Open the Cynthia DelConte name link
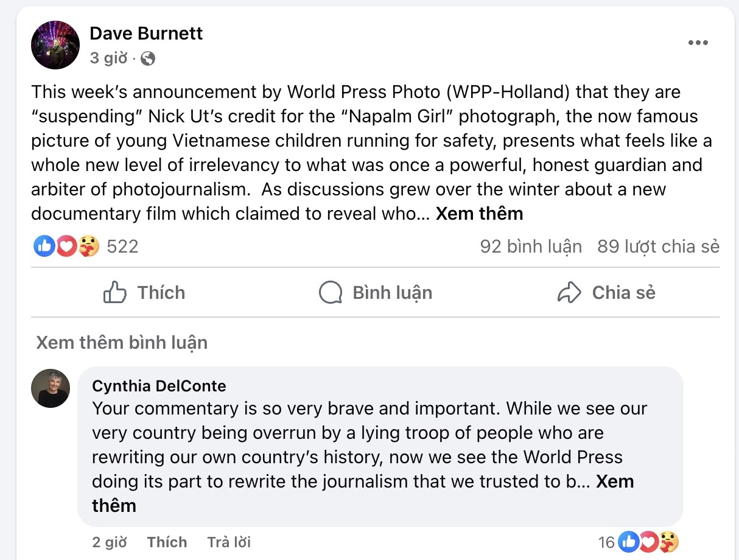The width and height of the screenshot is (739, 560). 159,386
